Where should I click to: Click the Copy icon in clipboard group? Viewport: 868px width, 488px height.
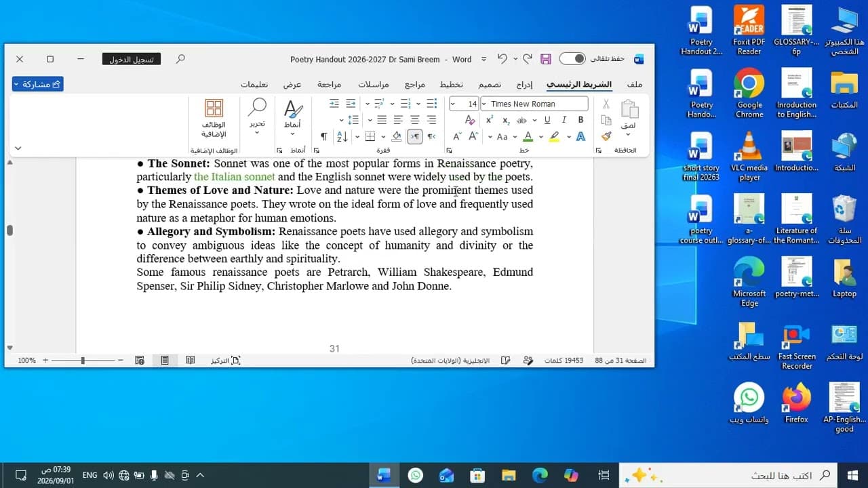[x=606, y=120]
